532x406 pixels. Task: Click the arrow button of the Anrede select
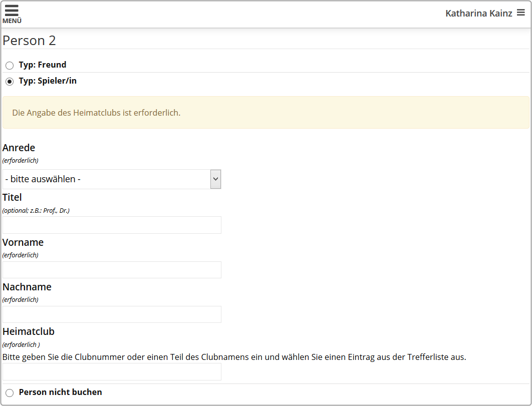click(x=215, y=179)
